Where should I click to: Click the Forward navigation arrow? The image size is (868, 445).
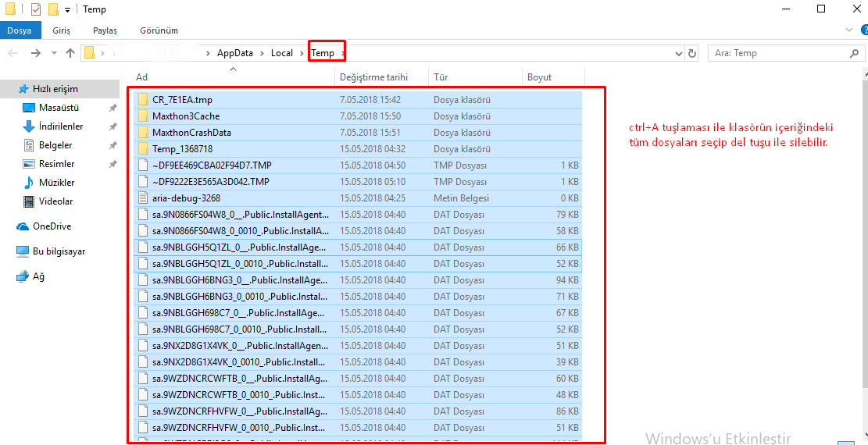tap(35, 53)
